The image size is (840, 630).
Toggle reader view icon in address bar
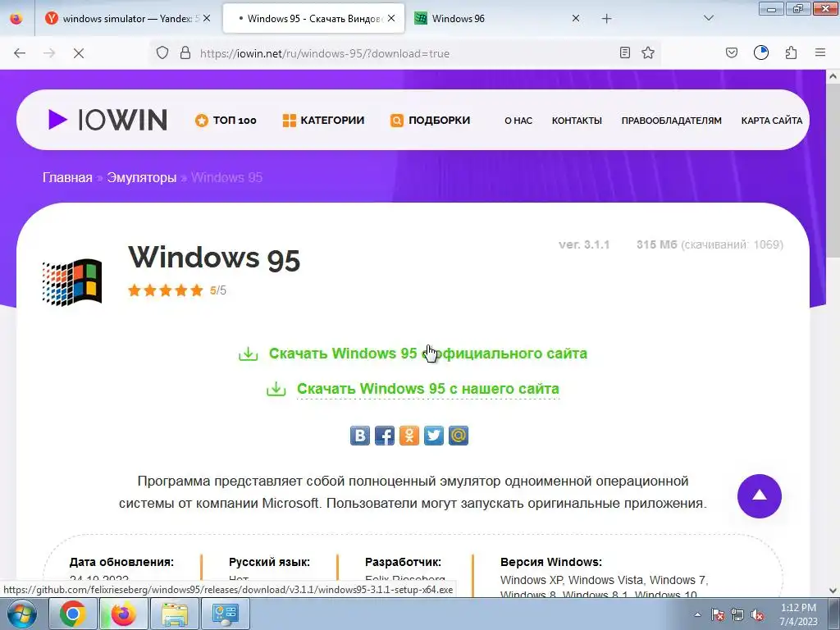(x=624, y=52)
